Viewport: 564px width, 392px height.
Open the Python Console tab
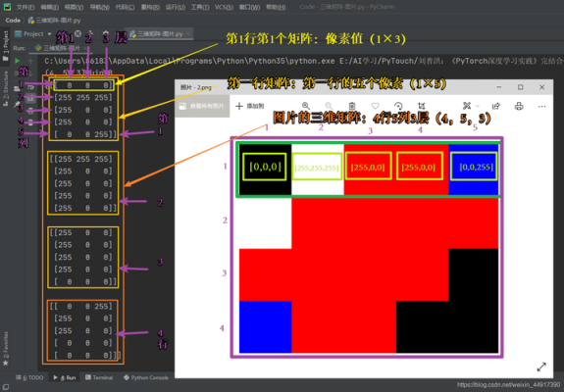[146, 377]
